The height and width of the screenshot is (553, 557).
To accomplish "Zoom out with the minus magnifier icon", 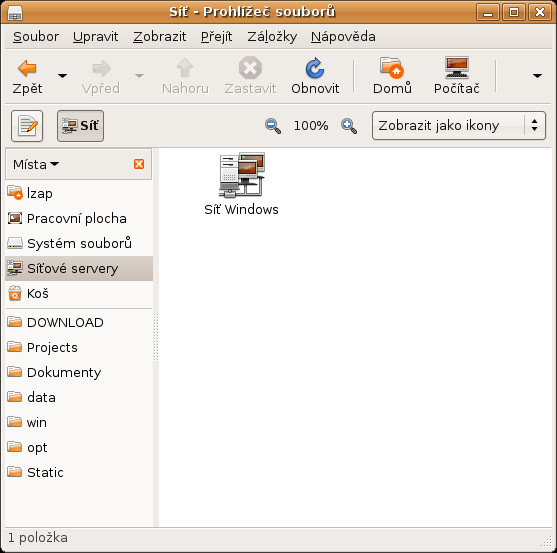I will (273, 126).
